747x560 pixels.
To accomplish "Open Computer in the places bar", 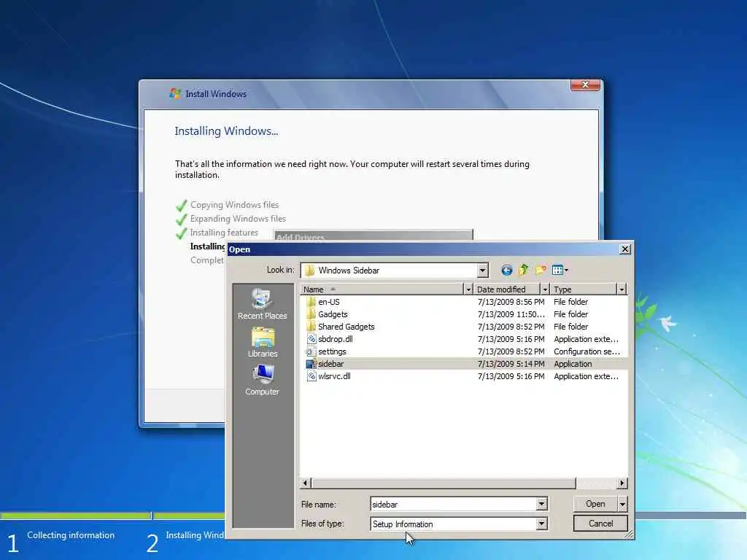I will click(263, 380).
